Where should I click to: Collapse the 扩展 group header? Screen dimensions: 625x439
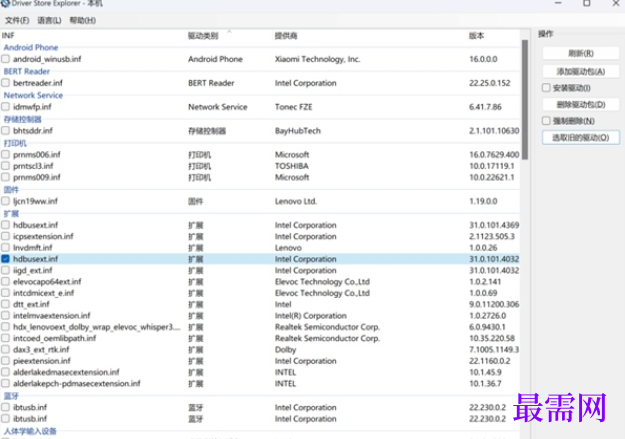pyautogui.click(x=11, y=214)
